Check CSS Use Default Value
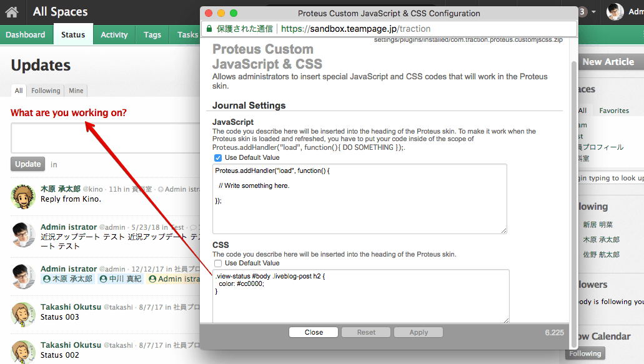Viewport: 644px width, 364px height. pyautogui.click(x=217, y=263)
